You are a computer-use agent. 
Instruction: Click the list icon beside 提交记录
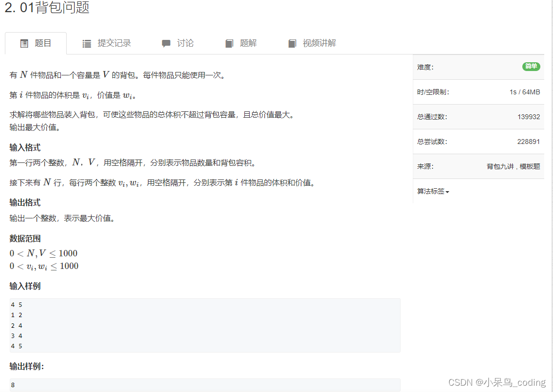click(x=87, y=43)
